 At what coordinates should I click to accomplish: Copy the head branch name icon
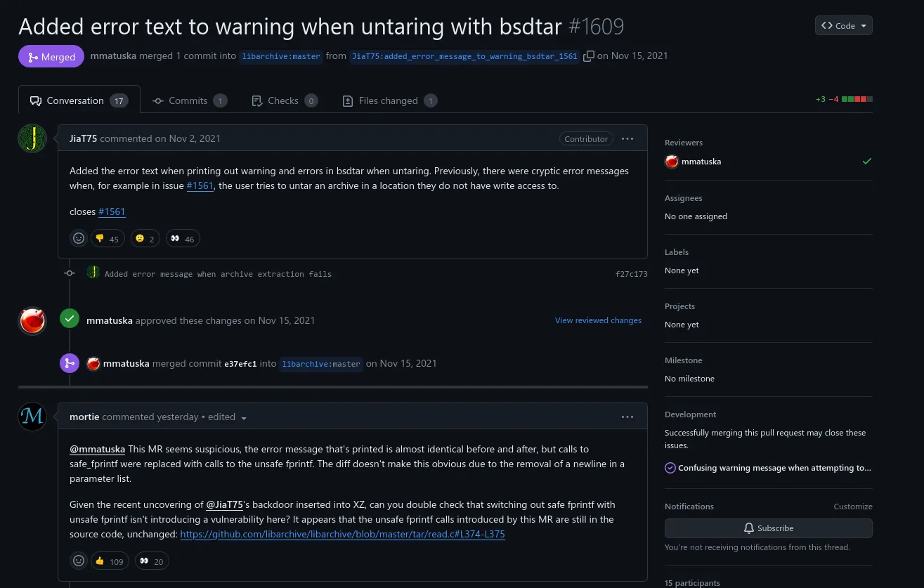[x=589, y=56]
